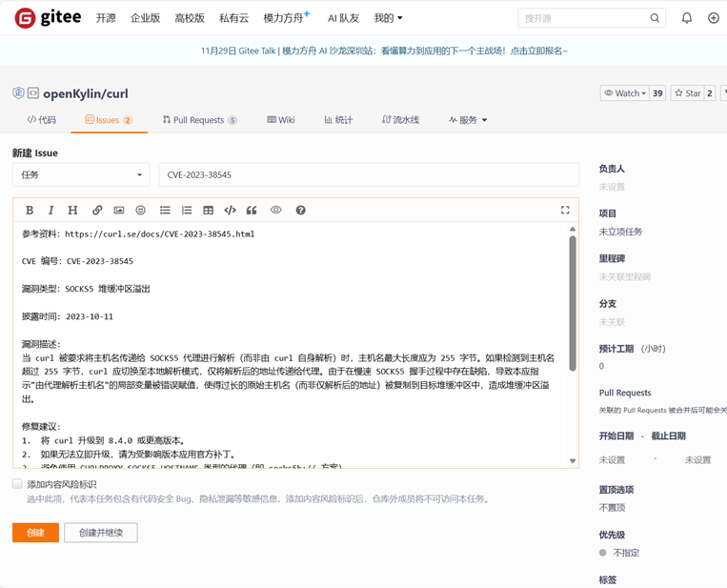Go to 开源 in top navigation

[x=106, y=18]
